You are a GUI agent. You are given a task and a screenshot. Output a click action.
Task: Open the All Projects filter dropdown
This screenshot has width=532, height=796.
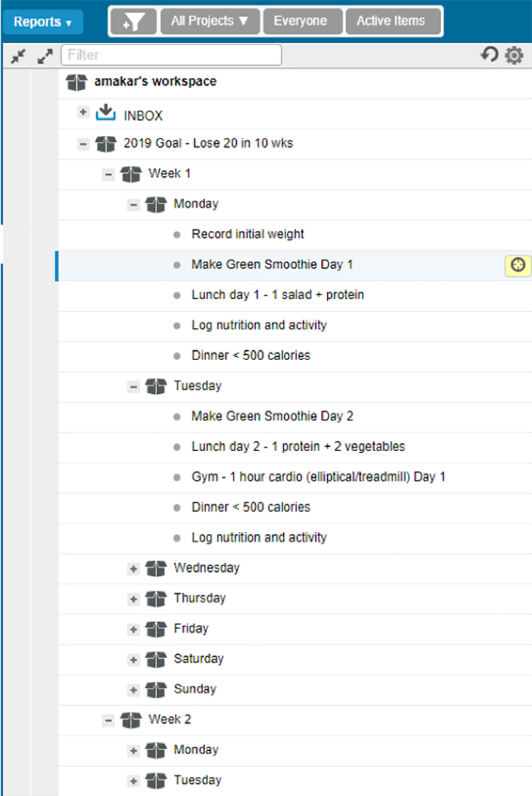click(210, 21)
